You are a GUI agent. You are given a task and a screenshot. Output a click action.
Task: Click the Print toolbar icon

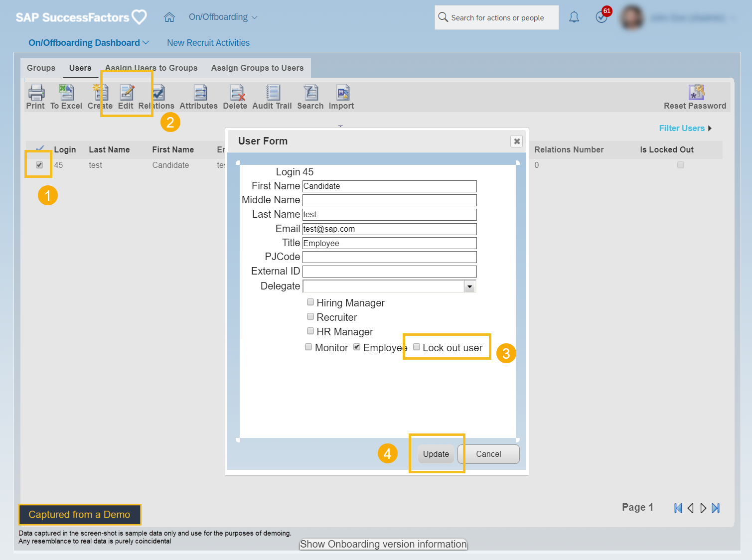tap(36, 93)
